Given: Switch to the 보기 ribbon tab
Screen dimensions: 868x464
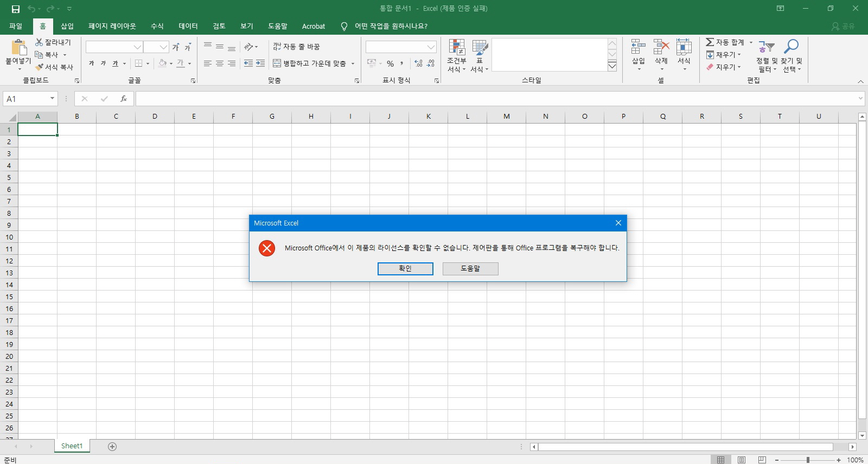Looking at the screenshot, I should click(247, 26).
